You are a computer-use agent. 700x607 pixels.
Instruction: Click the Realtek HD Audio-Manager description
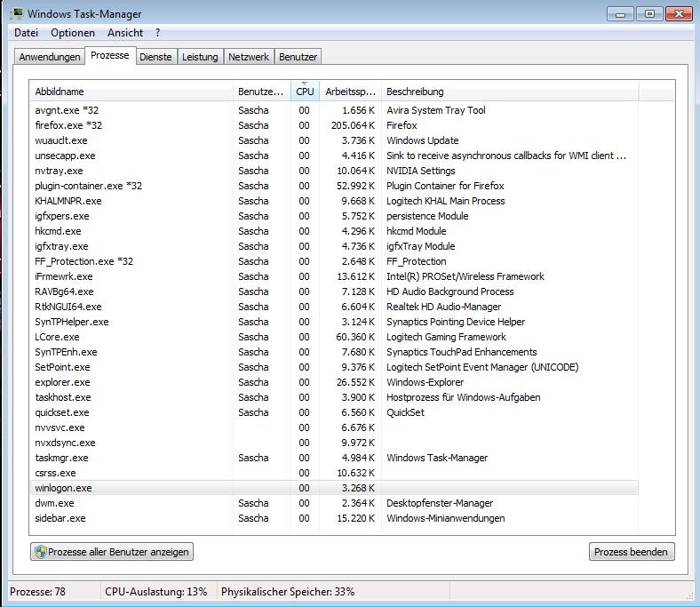pyautogui.click(x=444, y=307)
